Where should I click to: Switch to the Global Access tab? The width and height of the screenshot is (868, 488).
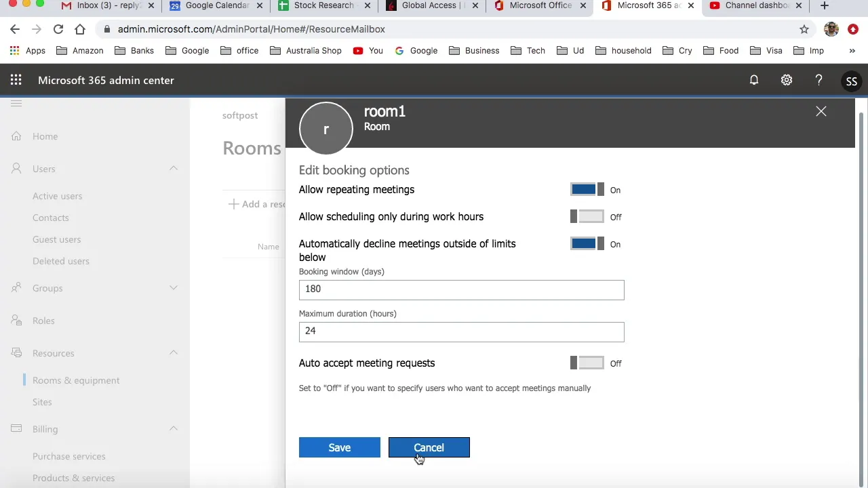[x=431, y=6]
